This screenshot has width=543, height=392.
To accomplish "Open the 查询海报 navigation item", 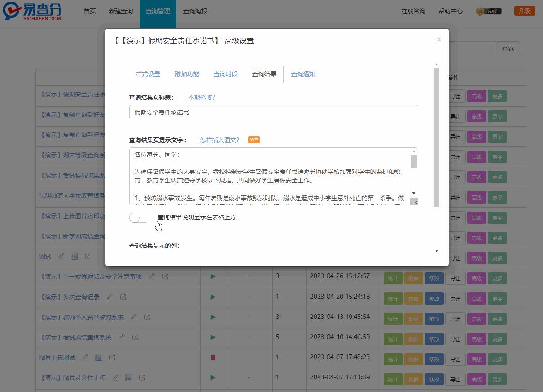I will (195, 10).
